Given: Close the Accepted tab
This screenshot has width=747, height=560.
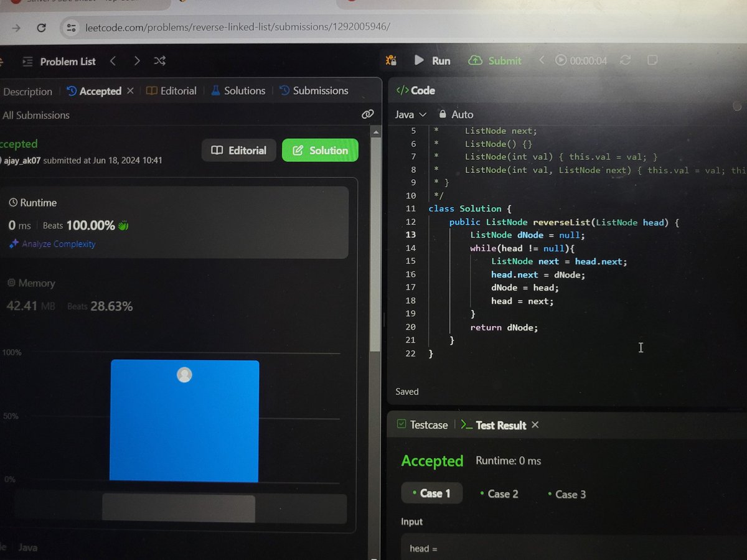Looking at the screenshot, I should point(130,91).
